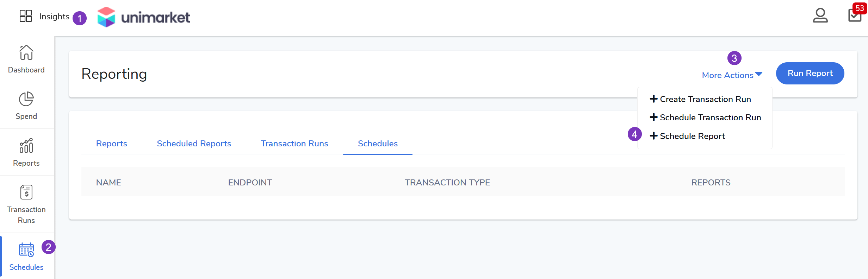Screen dimensions: 868x279
Task: Open the user profile icon
Action: click(820, 15)
